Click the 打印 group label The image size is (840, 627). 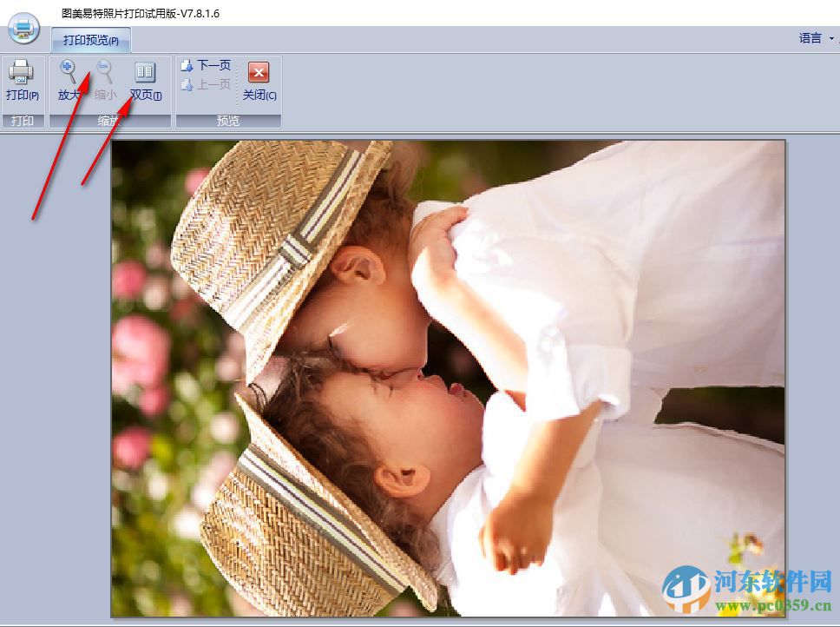coord(23,121)
